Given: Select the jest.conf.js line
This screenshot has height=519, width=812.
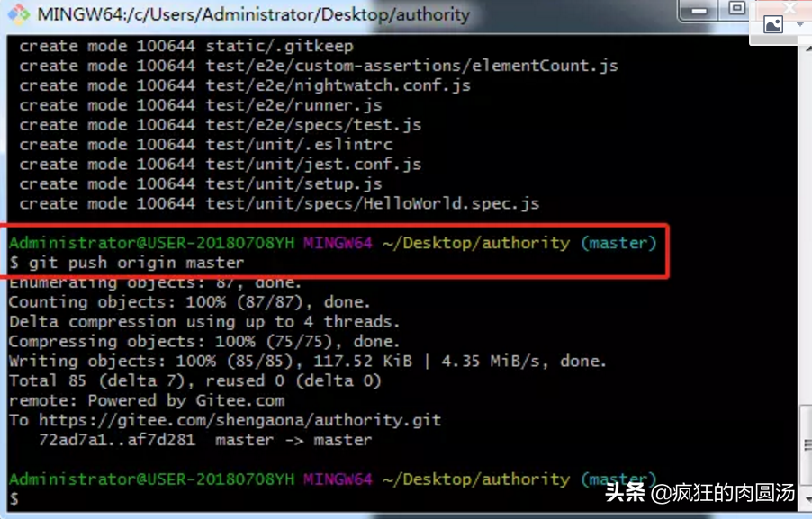Looking at the screenshot, I should tap(220, 164).
